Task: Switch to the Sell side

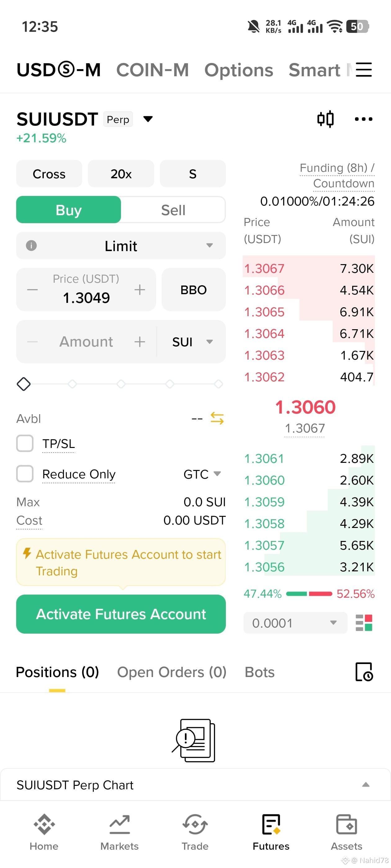Action: point(173,210)
